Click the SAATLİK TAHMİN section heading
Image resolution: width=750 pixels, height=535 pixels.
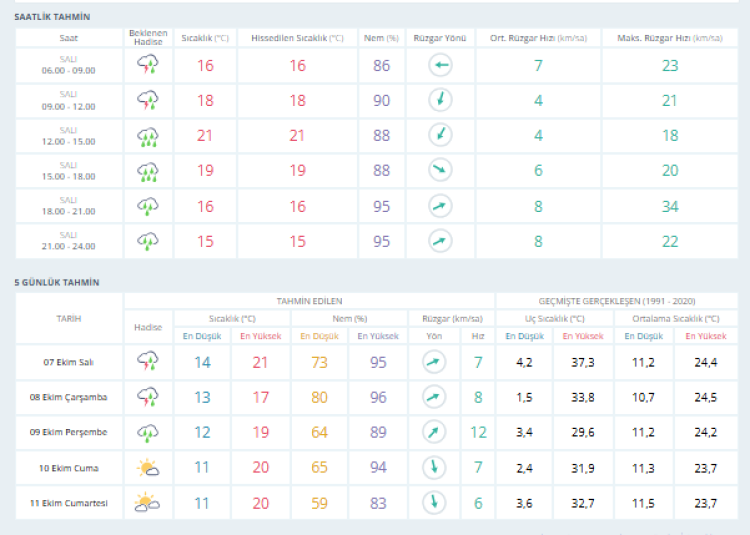click(51, 17)
